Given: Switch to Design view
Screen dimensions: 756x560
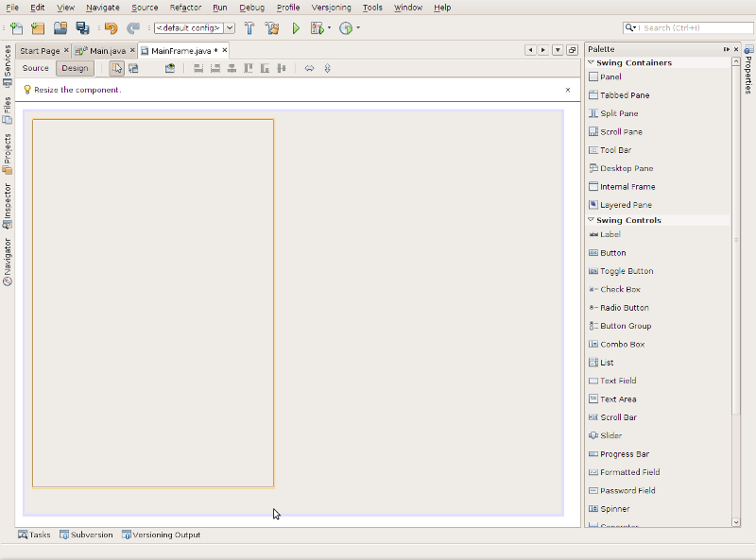Looking at the screenshot, I should click(x=75, y=68).
